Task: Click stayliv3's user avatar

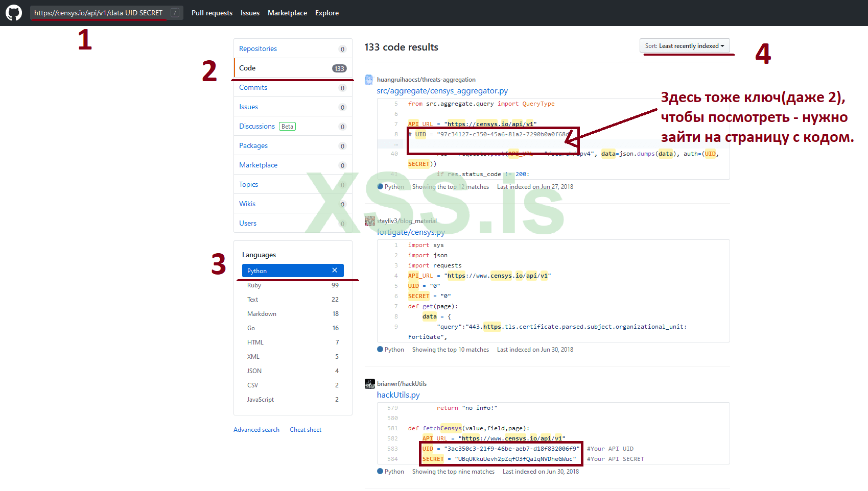Action: (x=370, y=220)
